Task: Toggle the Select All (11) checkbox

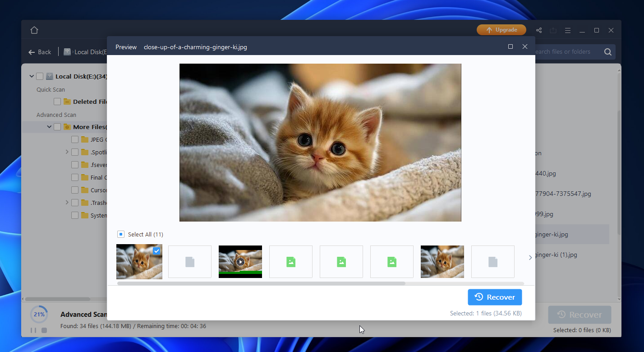Action: coord(120,234)
